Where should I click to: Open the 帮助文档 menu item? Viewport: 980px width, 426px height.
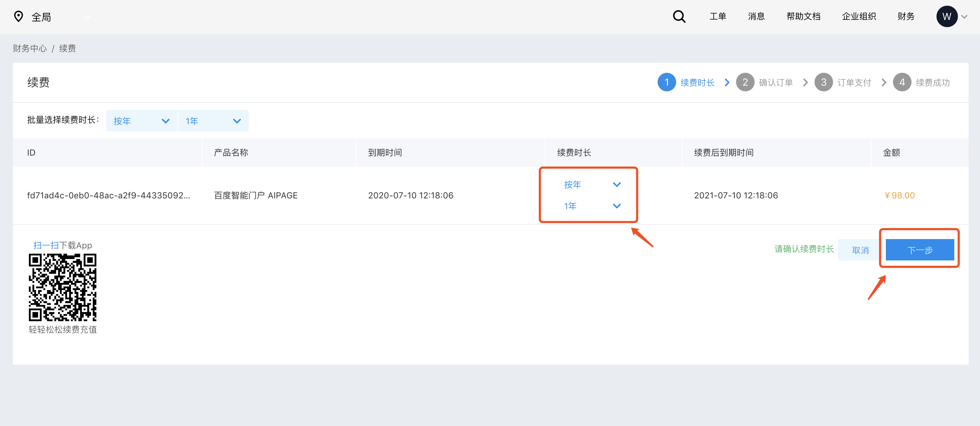pos(803,16)
